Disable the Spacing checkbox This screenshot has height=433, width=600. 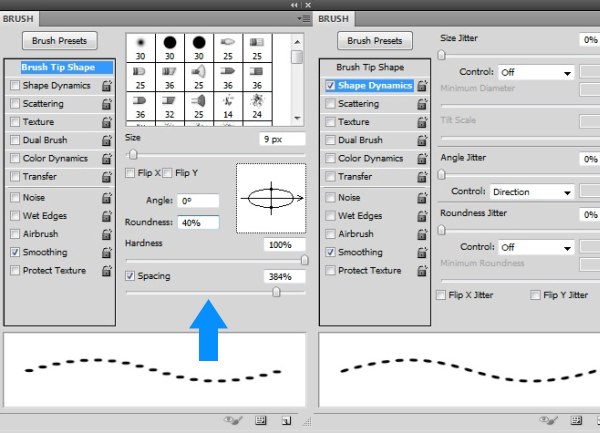131,276
